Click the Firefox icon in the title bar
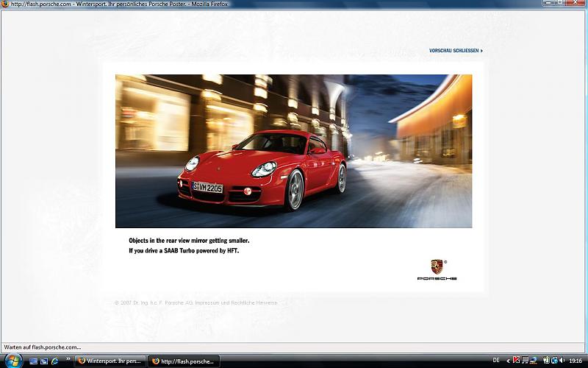The width and height of the screenshot is (588, 368). click(5, 4)
